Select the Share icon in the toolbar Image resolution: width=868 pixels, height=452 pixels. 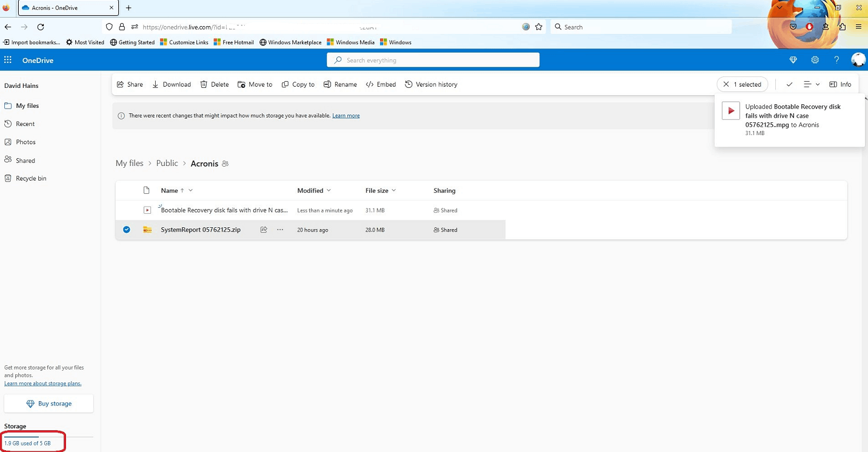tap(119, 84)
